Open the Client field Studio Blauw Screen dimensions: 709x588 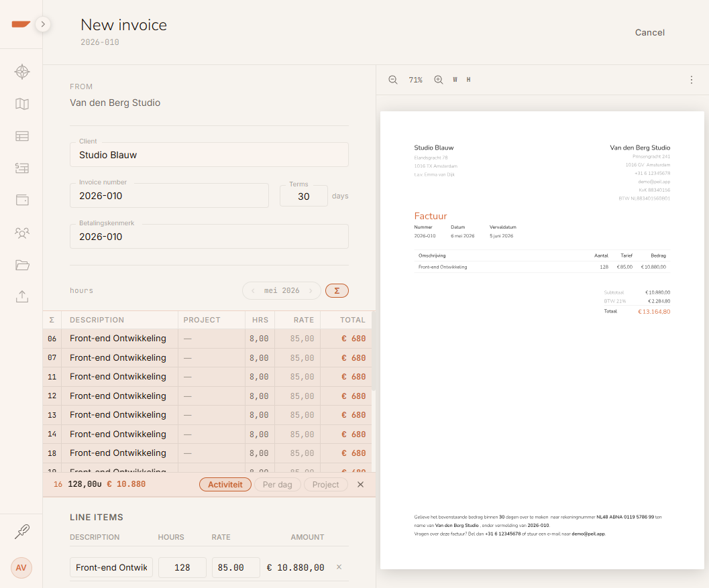tap(209, 155)
